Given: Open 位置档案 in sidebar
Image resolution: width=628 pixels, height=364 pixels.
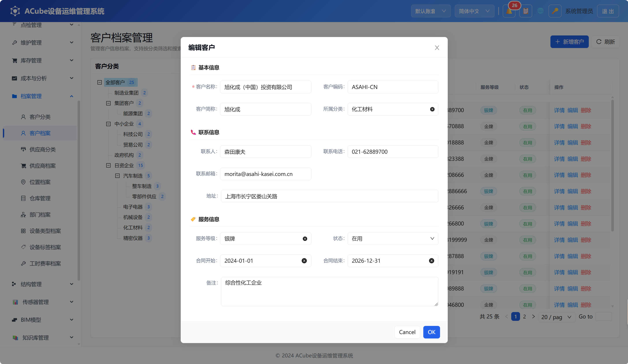Looking at the screenshot, I should [40, 182].
